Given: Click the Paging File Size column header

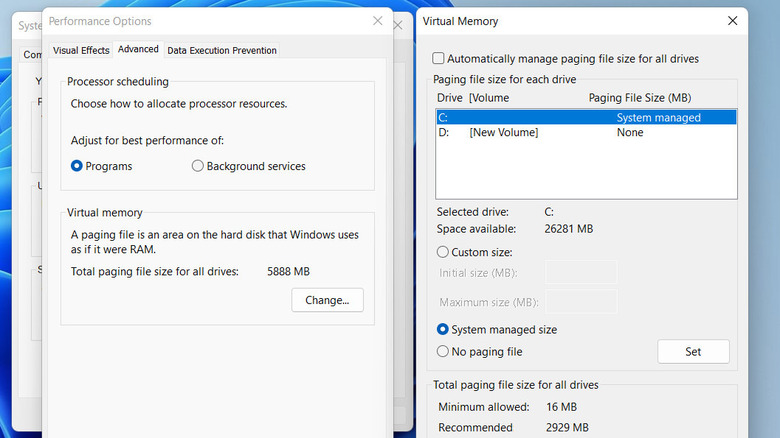Looking at the screenshot, I should coord(640,98).
